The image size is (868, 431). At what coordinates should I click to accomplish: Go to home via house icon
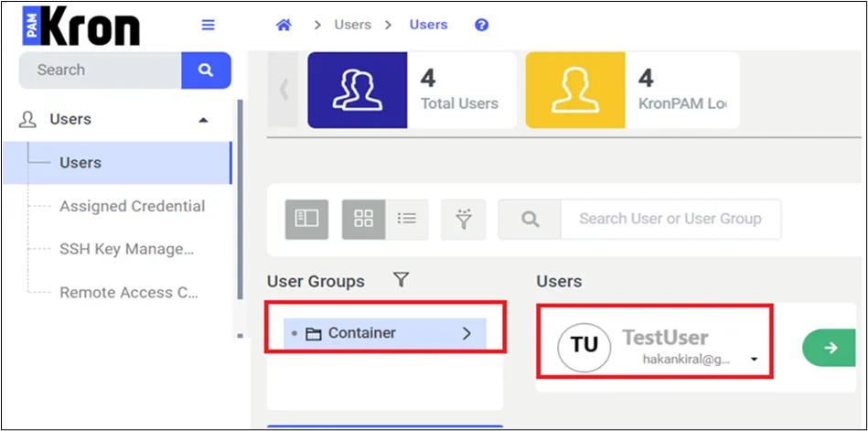(284, 25)
